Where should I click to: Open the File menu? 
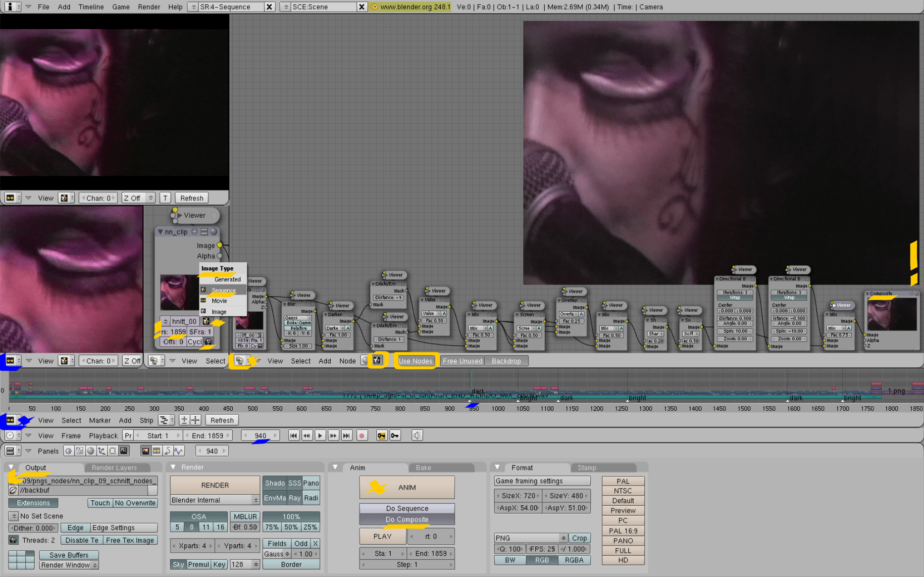[x=44, y=7]
